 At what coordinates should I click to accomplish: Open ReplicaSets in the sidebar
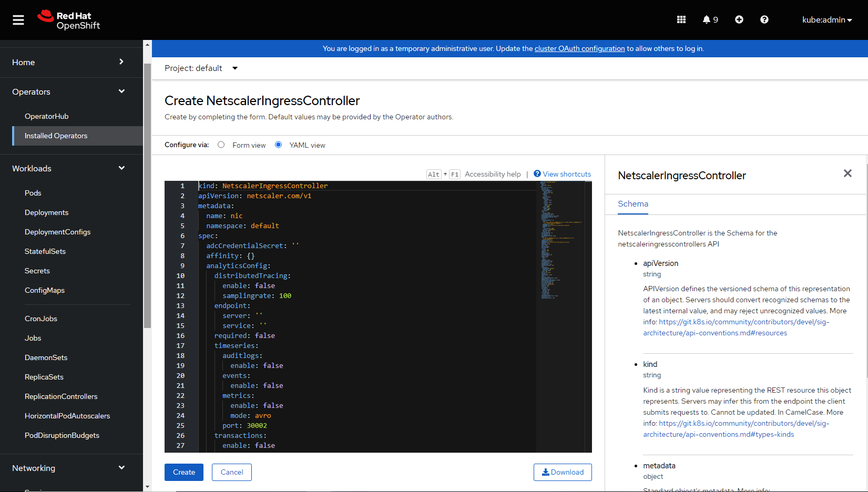pyautogui.click(x=44, y=377)
